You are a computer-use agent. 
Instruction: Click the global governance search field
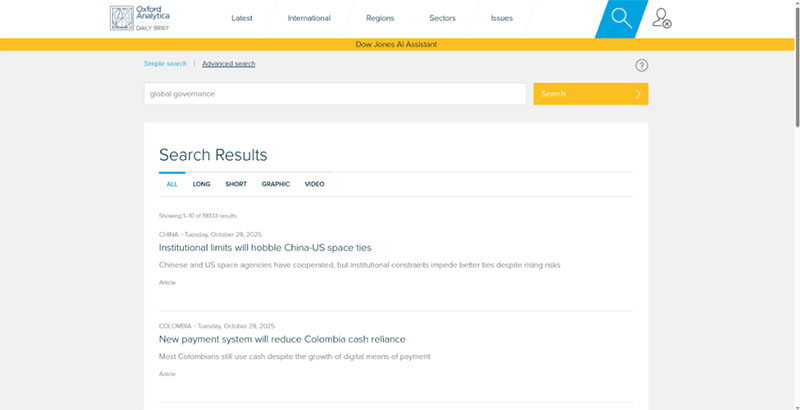335,94
